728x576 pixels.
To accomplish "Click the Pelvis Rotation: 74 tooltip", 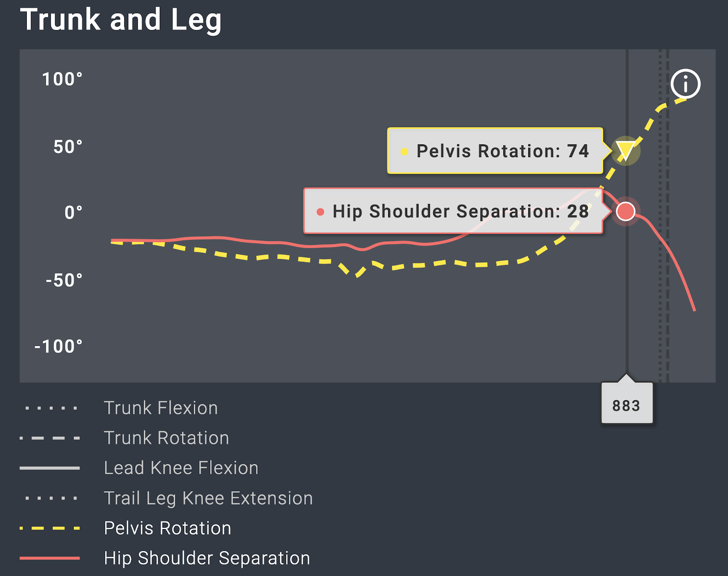I will 495,151.
